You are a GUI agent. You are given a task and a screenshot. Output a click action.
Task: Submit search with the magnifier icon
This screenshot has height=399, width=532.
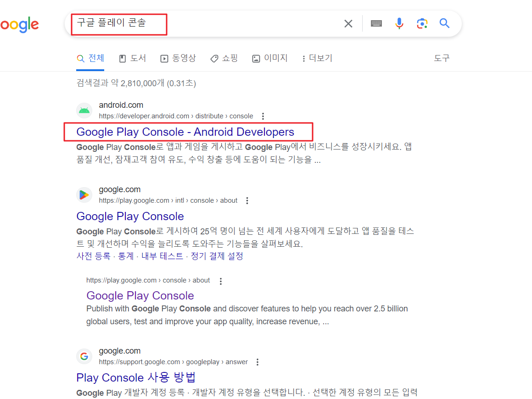[444, 23]
